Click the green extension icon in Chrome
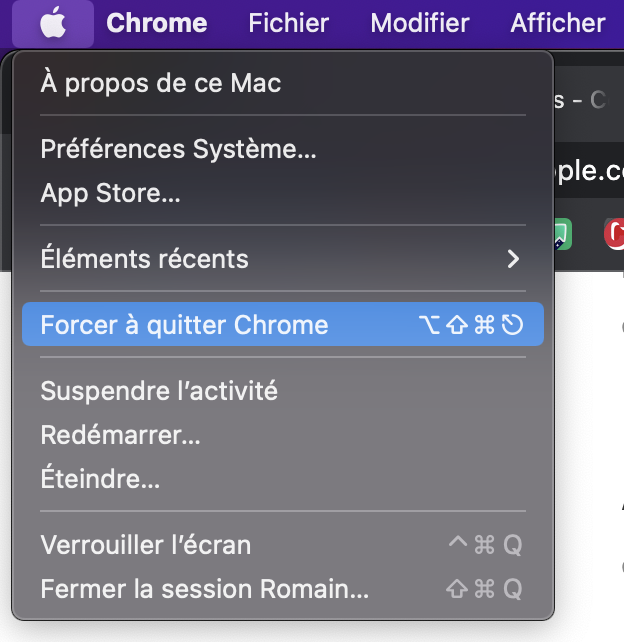This screenshot has width=624, height=642. coord(562,234)
